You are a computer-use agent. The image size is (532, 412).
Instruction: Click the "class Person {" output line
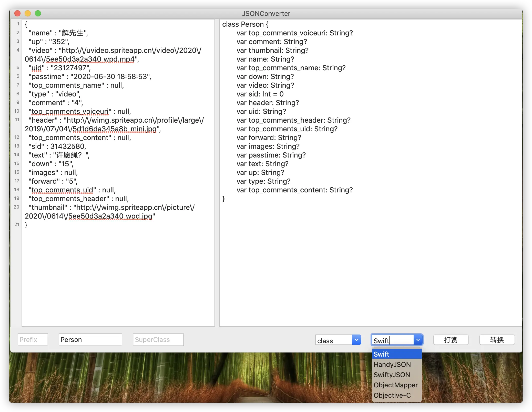tap(245, 24)
